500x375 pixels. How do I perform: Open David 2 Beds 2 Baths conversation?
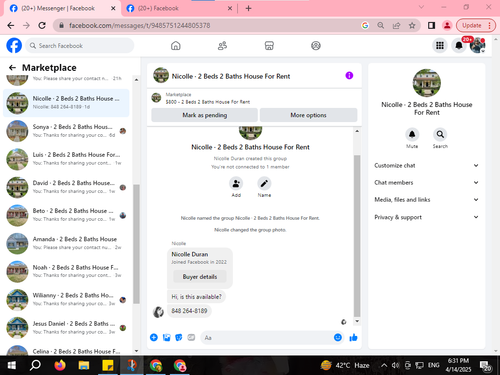pos(66,187)
